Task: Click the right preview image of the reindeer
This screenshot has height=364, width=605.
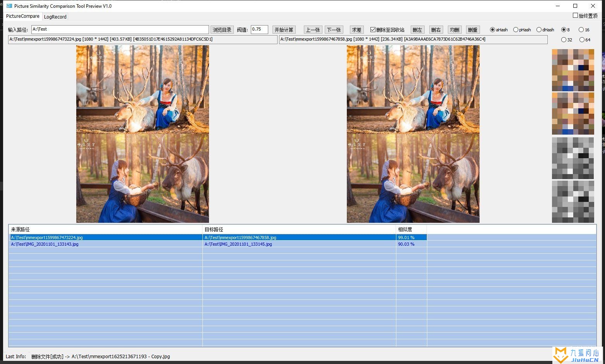Action: pos(413,134)
